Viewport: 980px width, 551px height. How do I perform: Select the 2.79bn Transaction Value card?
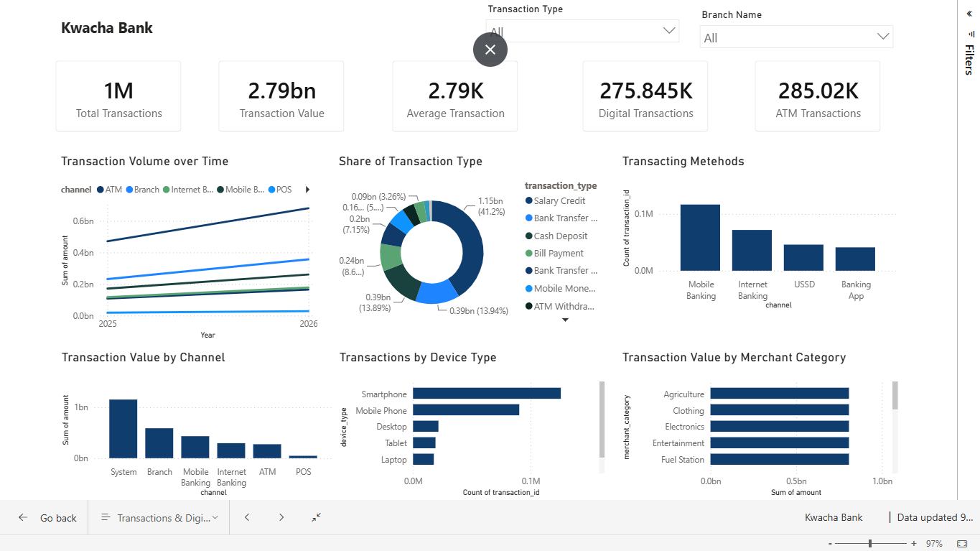pos(281,96)
